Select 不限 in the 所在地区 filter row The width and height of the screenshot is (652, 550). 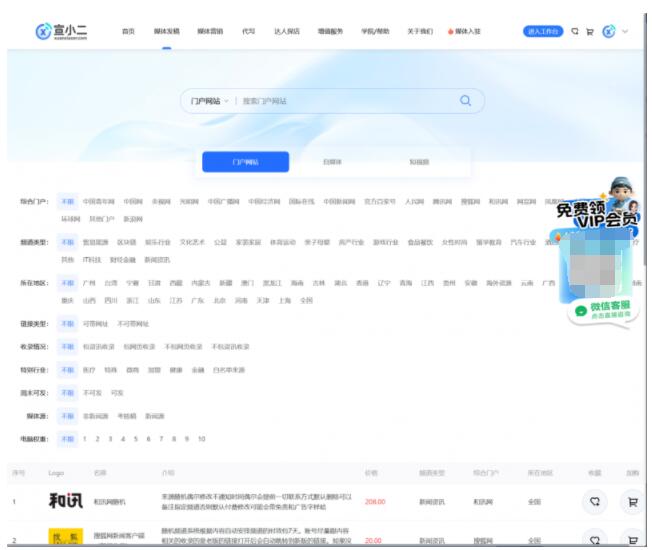[67, 283]
